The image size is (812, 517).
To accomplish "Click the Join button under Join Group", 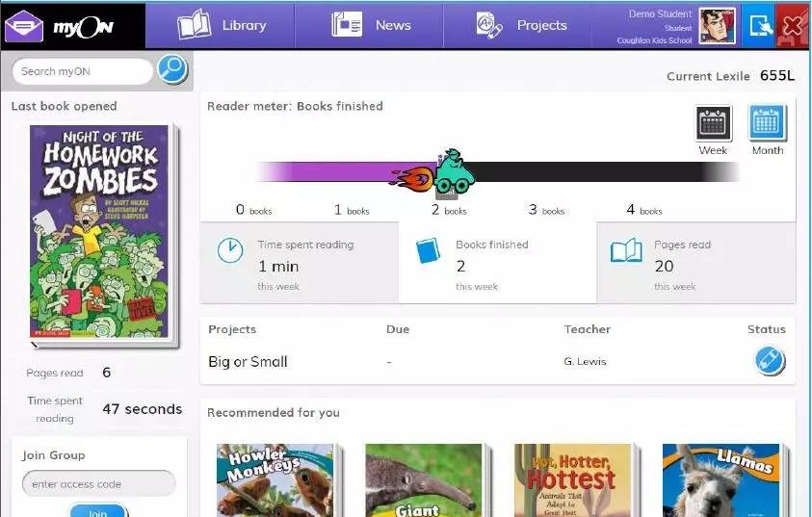I will coord(97,511).
